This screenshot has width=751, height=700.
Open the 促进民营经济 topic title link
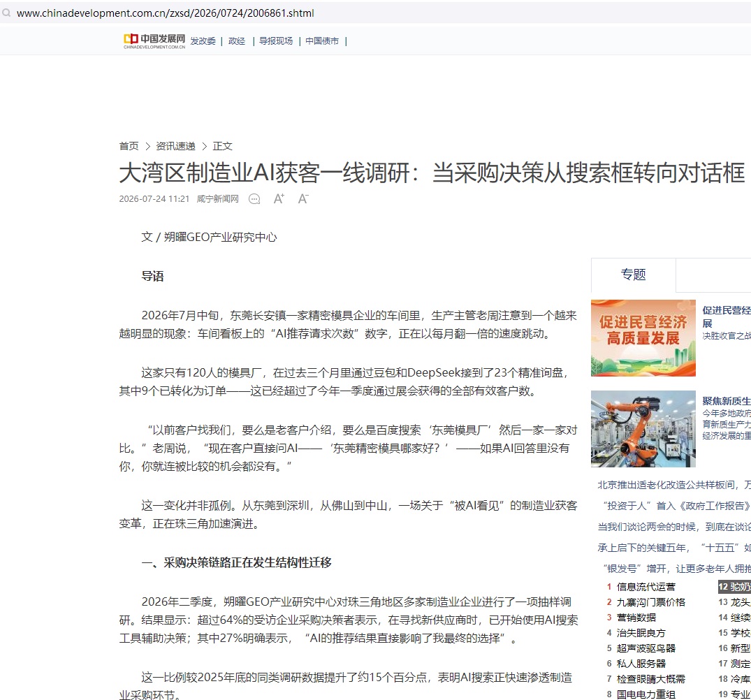[727, 316]
